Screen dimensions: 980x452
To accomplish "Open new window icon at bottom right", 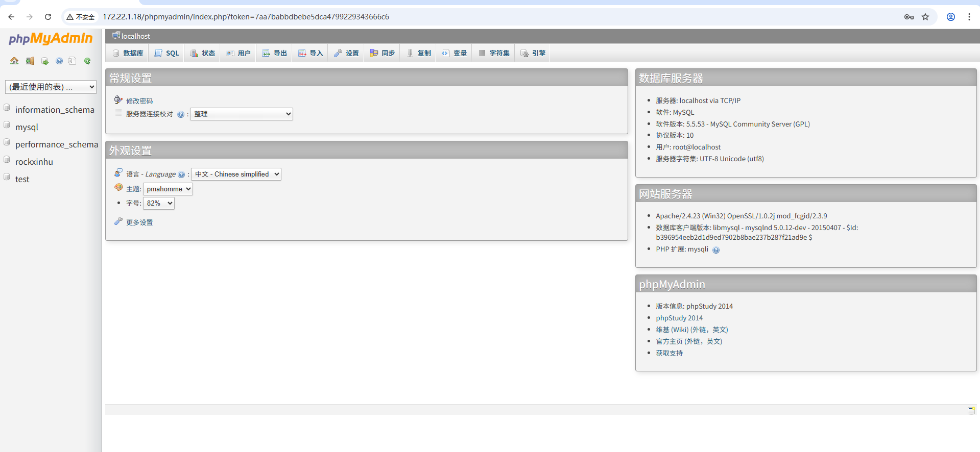I will pos(971,410).
